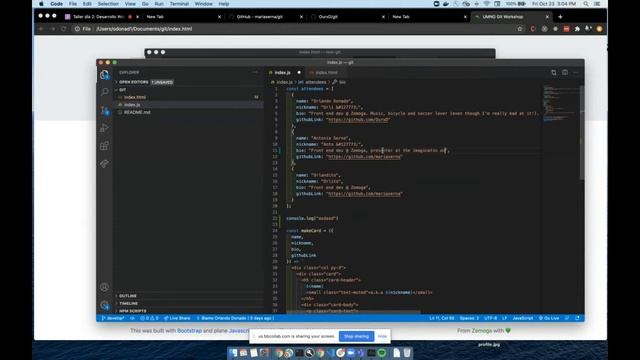640x360 pixels.
Task: Start Live Share from status bar
Action: [x=177, y=318]
